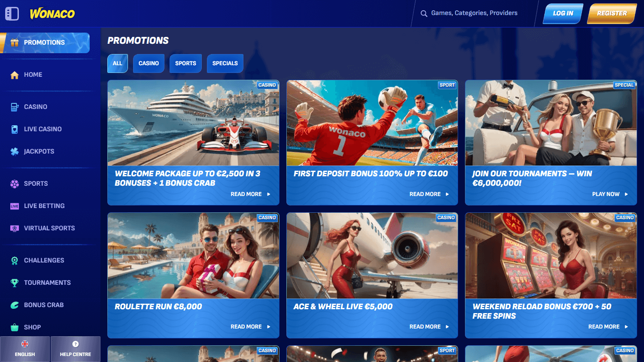Click the search magnifier icon
This screenshot has width=644, height=362.
point(423,13)
